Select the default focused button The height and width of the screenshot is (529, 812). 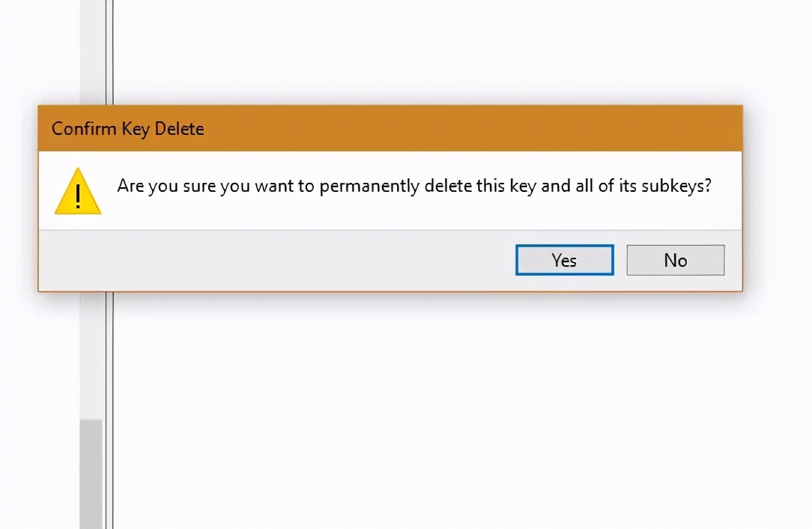click(563, 260)
